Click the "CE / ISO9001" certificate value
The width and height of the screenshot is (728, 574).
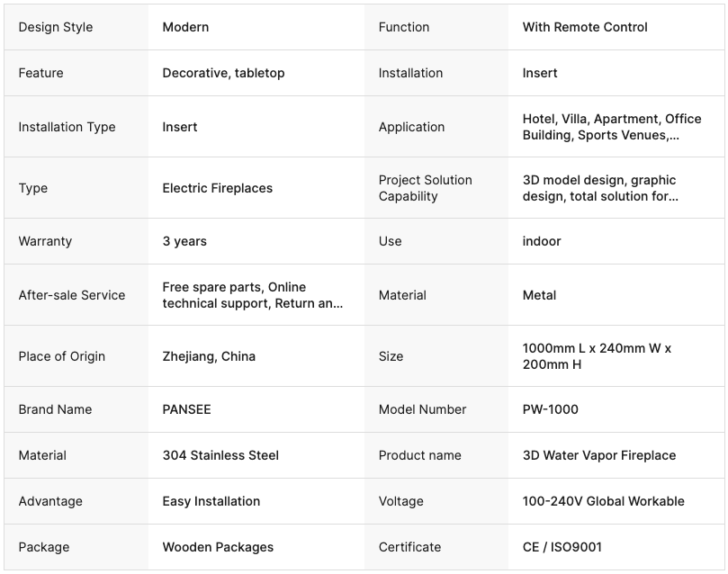[x=562, y=547]
